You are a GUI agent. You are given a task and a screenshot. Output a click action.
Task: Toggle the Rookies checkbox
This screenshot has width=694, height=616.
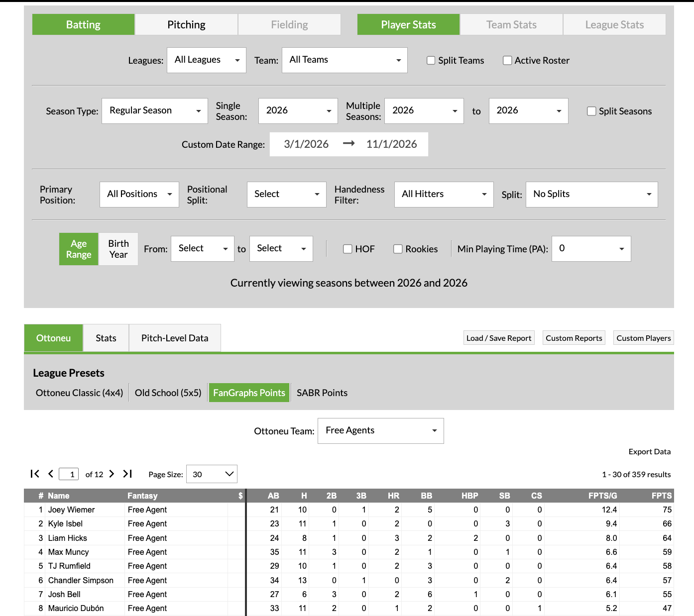tap(398, 249)
